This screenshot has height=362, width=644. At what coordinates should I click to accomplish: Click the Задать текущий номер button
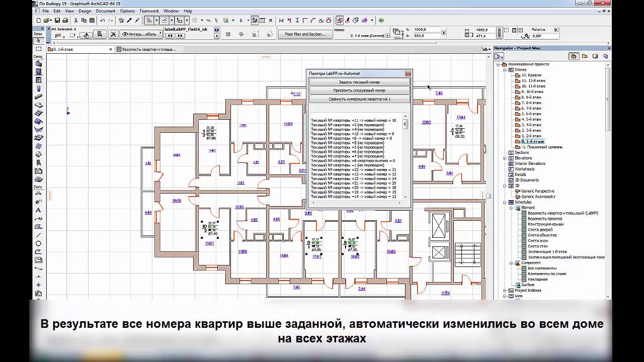click(359, 82)
